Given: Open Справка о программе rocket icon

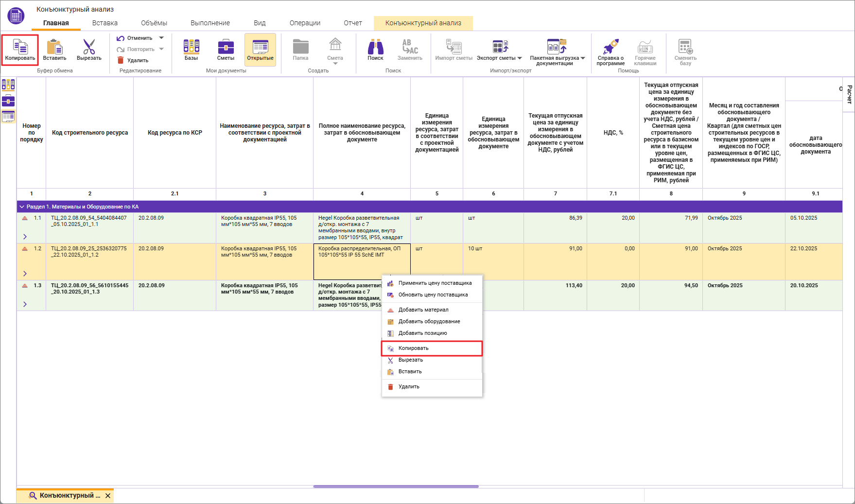Looking at the screenshot, I should (x=611, y=48).
